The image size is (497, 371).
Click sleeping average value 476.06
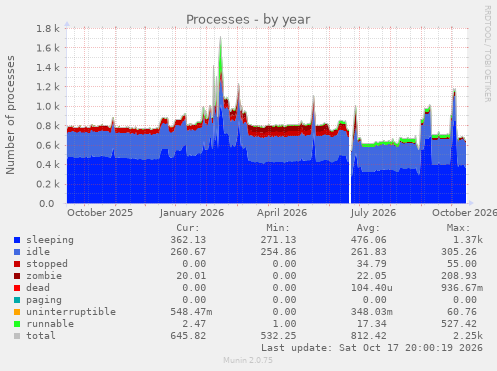coord(368,240)
